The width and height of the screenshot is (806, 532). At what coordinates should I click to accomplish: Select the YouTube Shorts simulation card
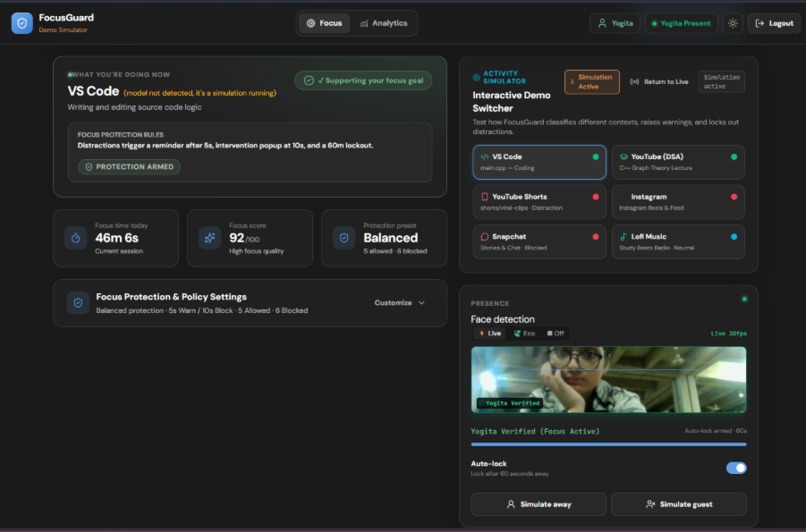click(539, 202)
